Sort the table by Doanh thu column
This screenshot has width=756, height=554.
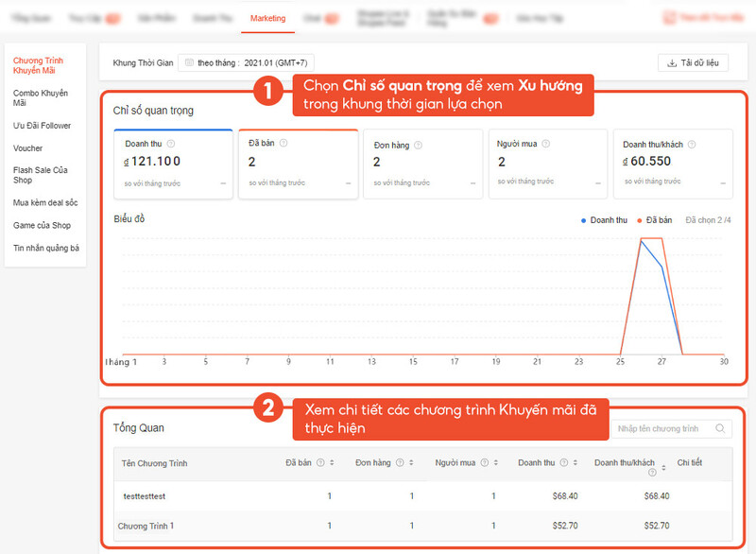(574, 462)
